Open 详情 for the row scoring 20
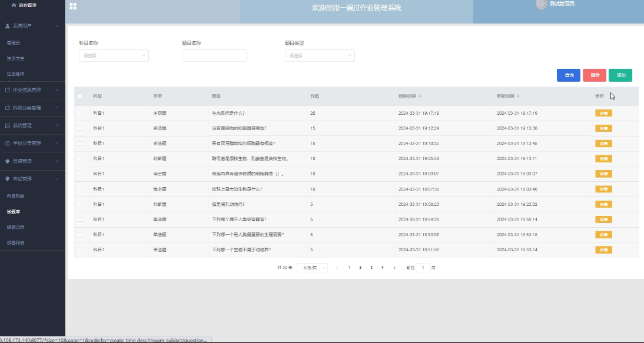 603,113
